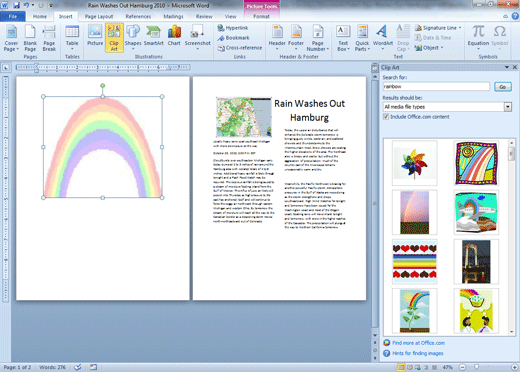Toggle Include Office.com content checkbox

pyautogui.click(x=386, y=117)
